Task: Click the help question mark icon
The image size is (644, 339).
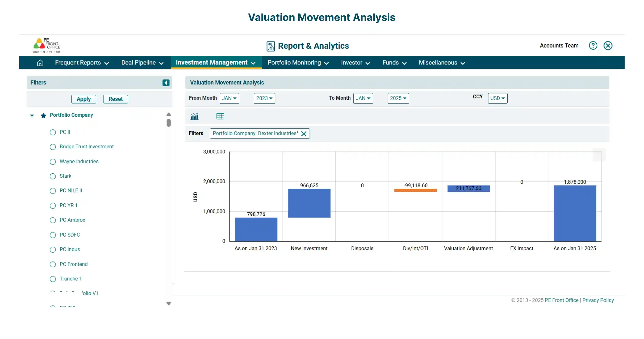Action: (593, 46)
